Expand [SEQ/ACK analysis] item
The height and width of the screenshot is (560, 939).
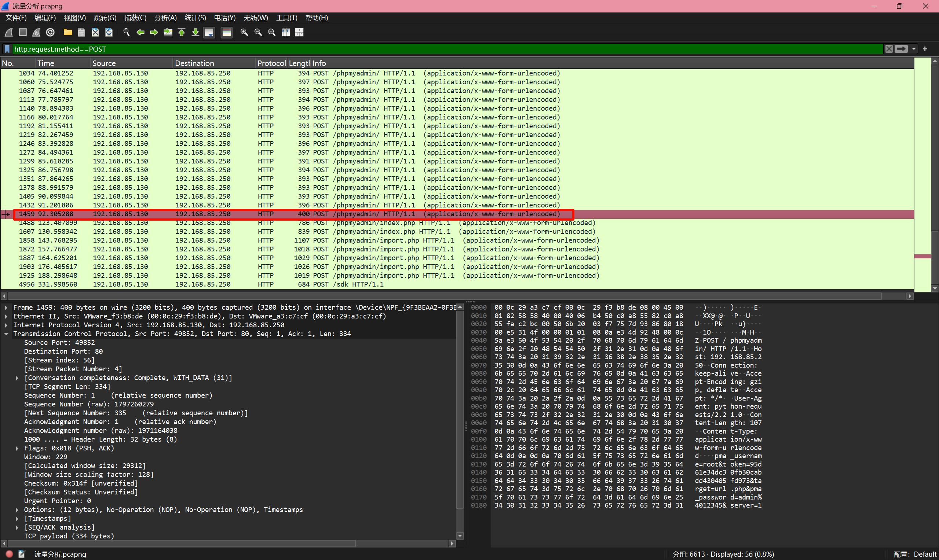17,527
